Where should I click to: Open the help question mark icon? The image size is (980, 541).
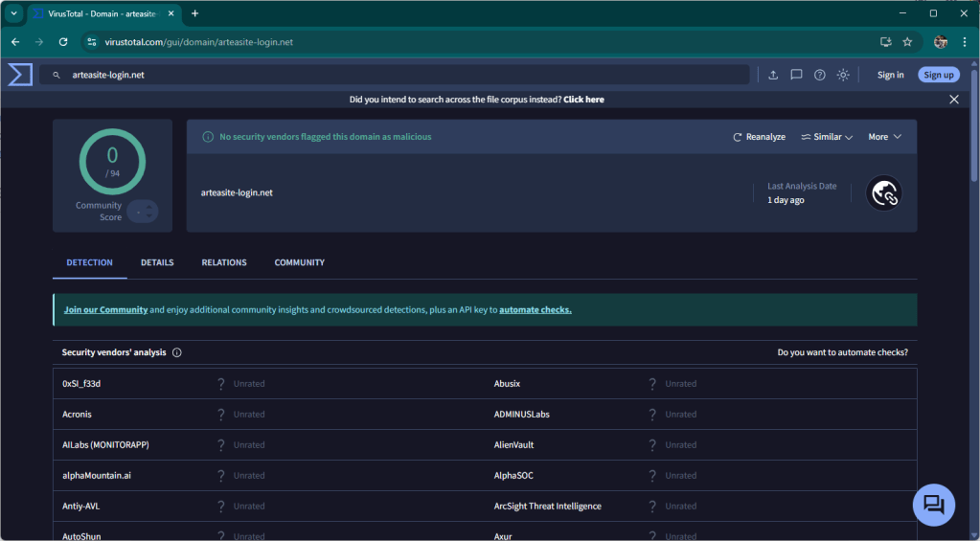(820, 75)
